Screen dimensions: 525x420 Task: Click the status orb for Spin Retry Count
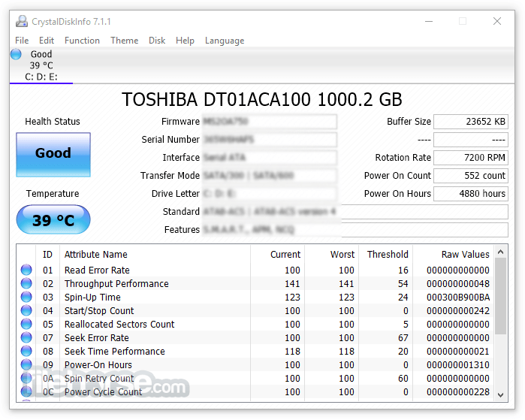(26, 378)
